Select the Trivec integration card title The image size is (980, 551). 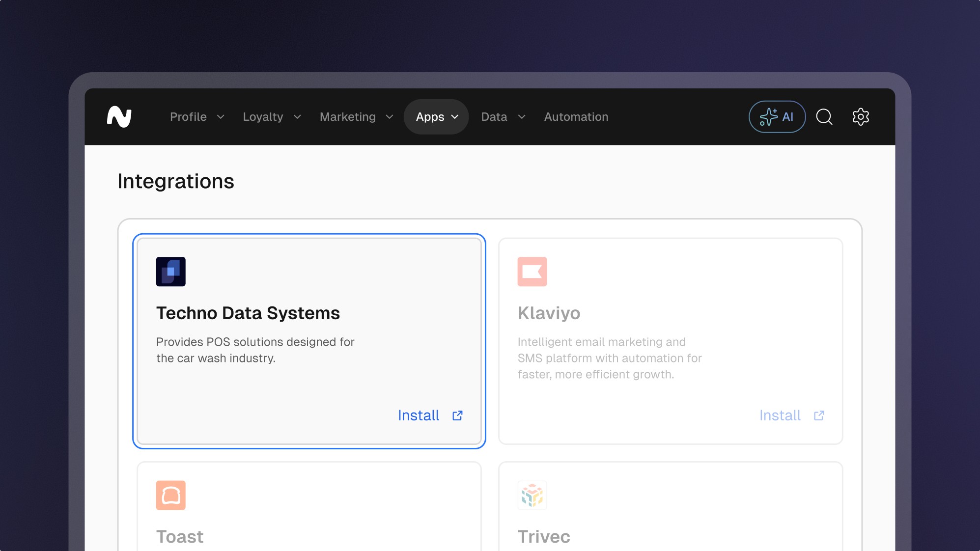point(544,537)
